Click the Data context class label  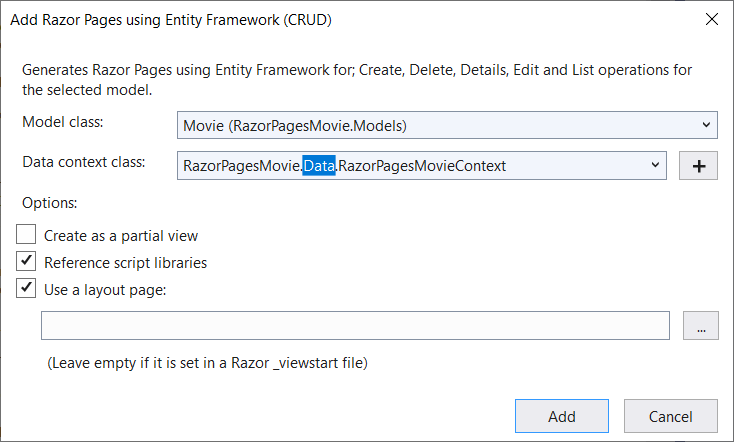point(84,162)
